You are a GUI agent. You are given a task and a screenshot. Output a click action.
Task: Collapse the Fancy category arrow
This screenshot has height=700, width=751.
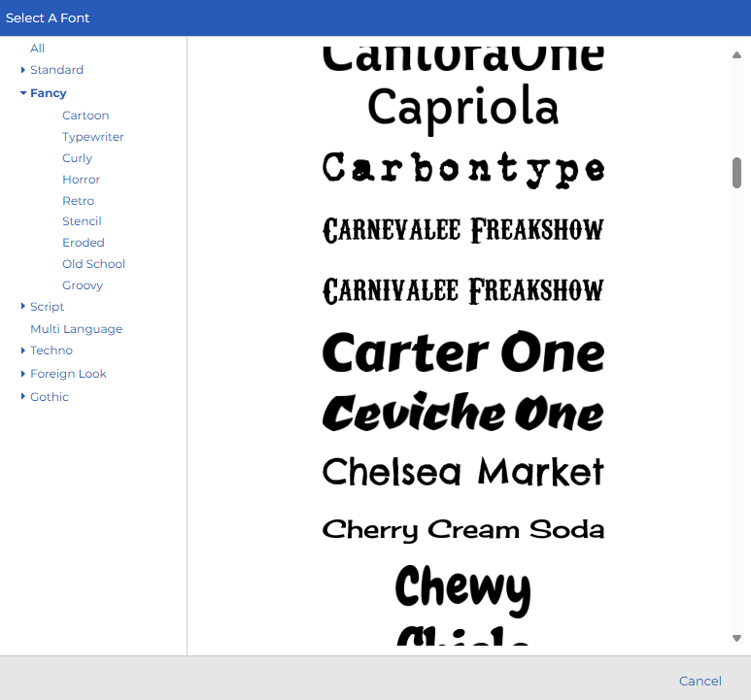click(23, 93)
